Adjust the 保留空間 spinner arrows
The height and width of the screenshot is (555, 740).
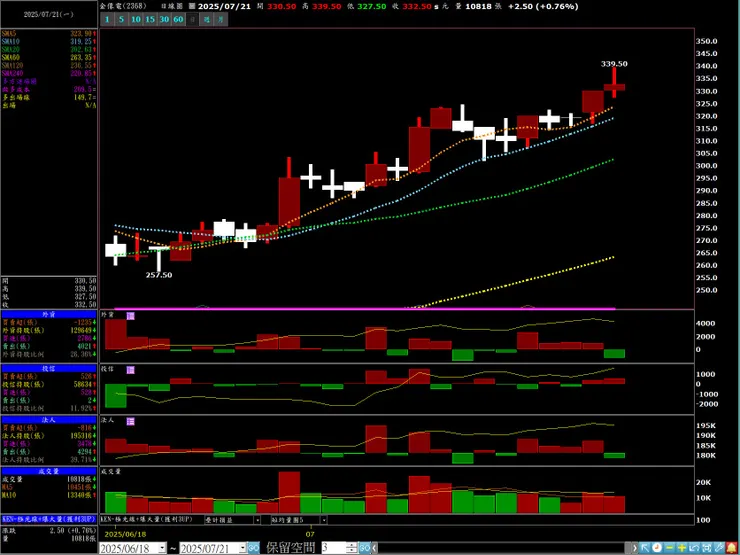pos(352,548)
